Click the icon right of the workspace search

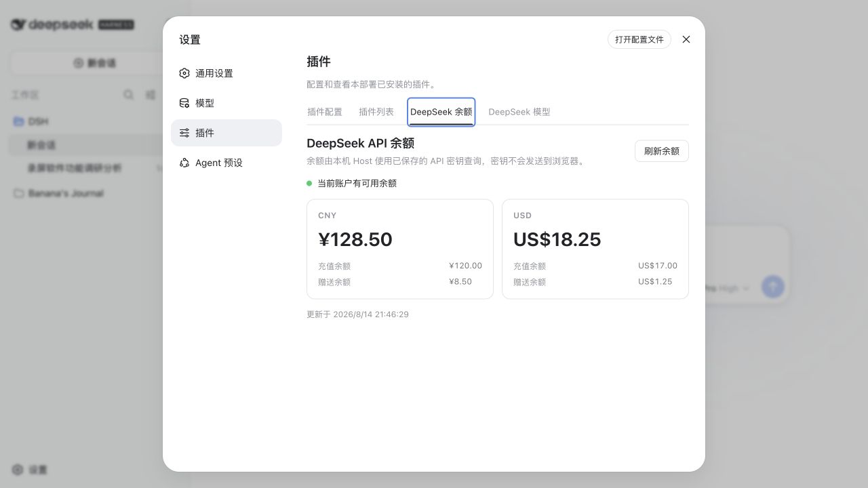pos(151,95)
